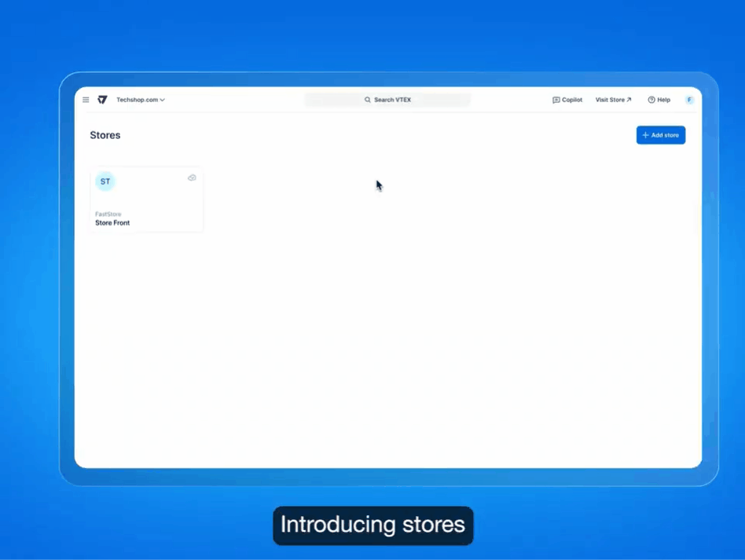Click the VTEX logo icon
Viewport: 745px width, 560px height.
pyautogui.click(x=102, y=100)
